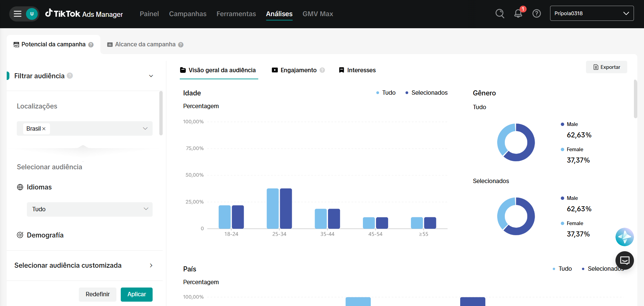The width and height of the screenshot is (644, 306).
Task: Click the 25-34 dark blue Selecionados bar
Action: [x=286, y=208]
